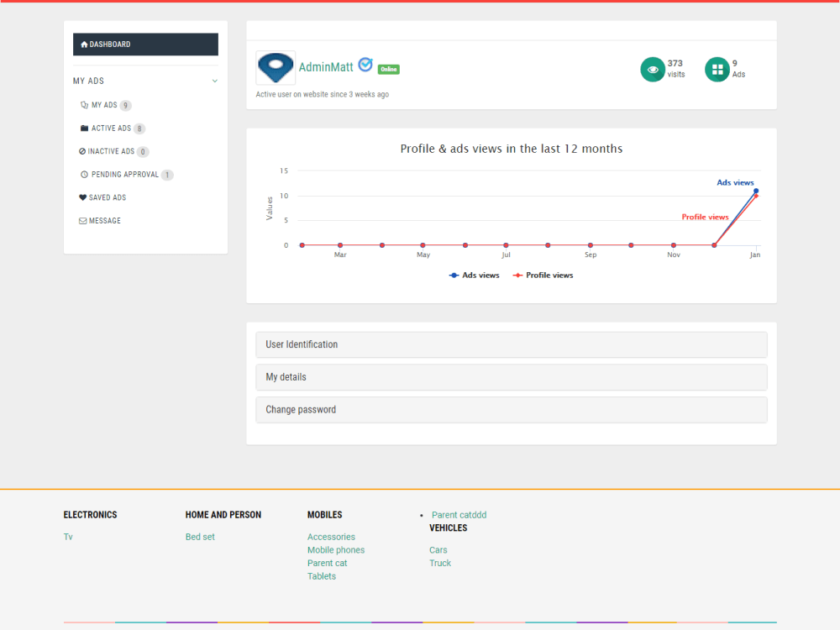
Task: Open the Mobile phones link in footer
Action: pos(336,549)
